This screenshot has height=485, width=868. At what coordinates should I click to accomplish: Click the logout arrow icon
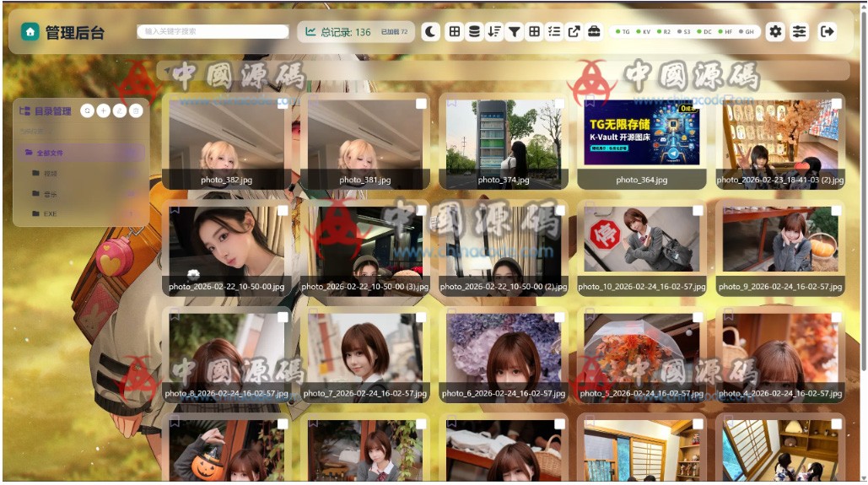[827, 31]
